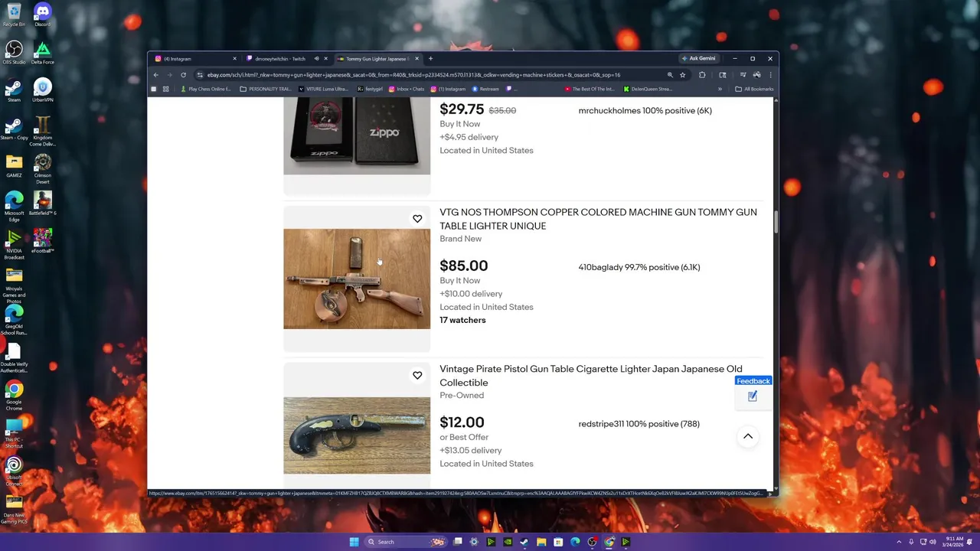Mute the Twitch tab audio icon
This screenshot has width=980, height=551.
[x=316, y=59]
